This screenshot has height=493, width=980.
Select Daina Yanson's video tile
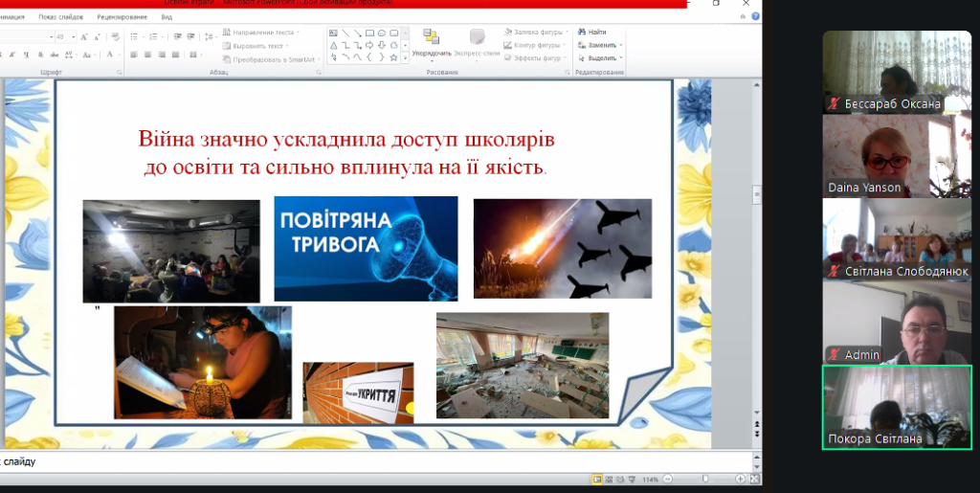tap(897, 155)
